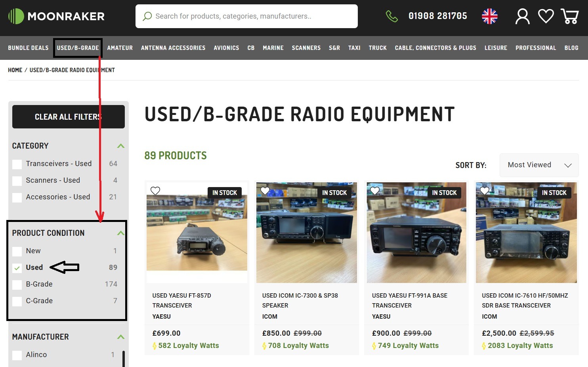Click the wishlist heart icon in header
Image resolution: width=588 pixels, height=367 pixels.
[x=546, y=16]
